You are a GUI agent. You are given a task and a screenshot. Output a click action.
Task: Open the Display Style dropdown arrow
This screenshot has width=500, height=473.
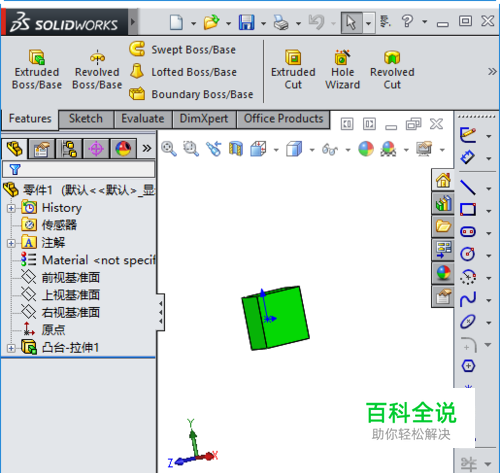tap(312, 150)
